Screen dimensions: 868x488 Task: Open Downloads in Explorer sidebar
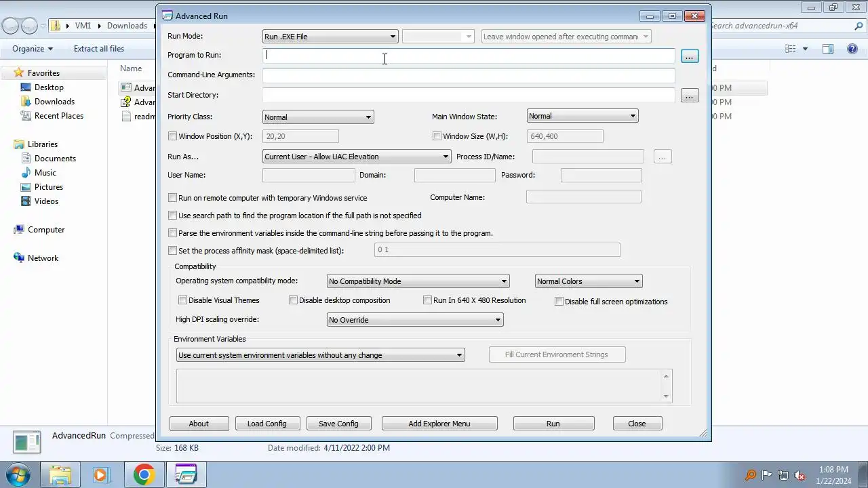click(54, 102)
